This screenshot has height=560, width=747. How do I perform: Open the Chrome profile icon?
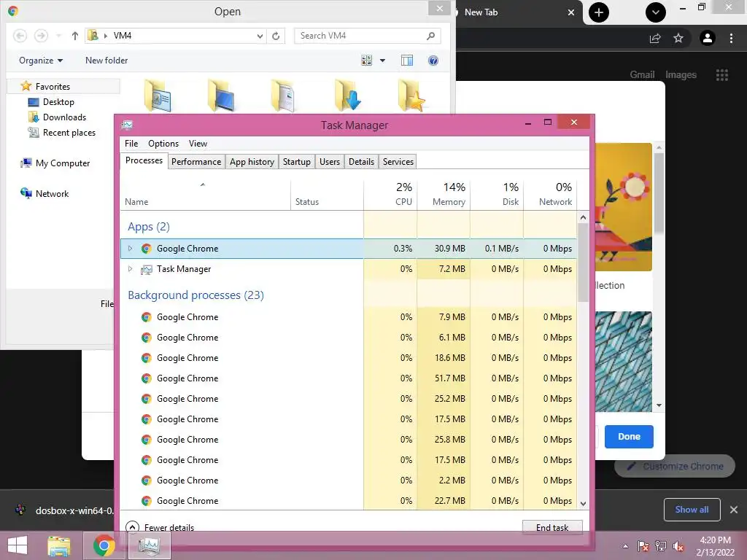click(x=708, y=38)
